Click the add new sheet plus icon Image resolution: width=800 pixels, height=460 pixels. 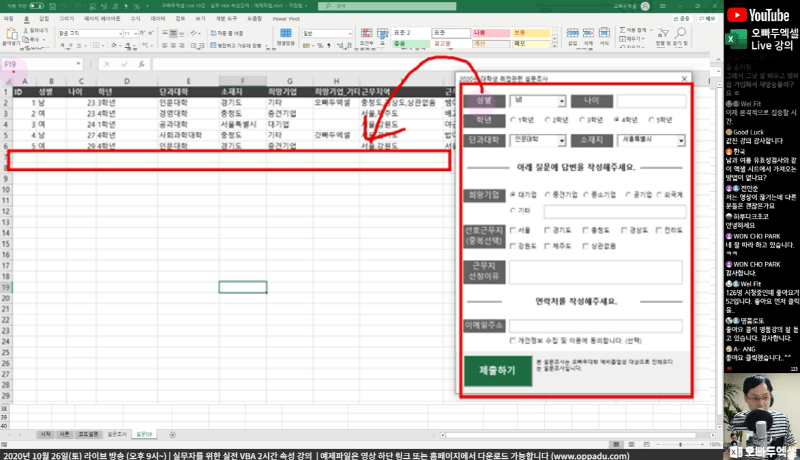click(x=172, y=435)
